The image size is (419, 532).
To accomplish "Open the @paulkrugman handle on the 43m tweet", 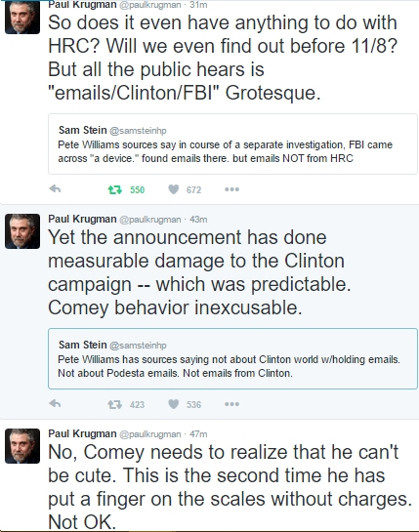I will [150, 220].
